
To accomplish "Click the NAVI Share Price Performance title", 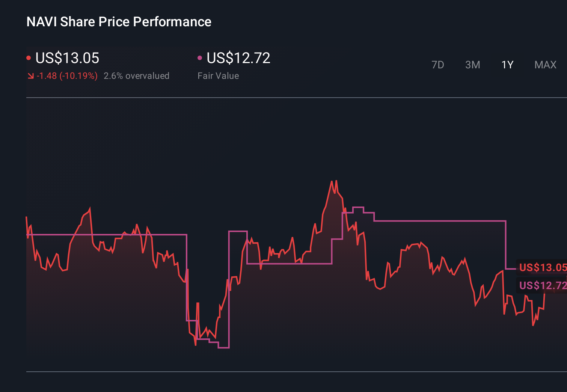I will pos(118,22).
